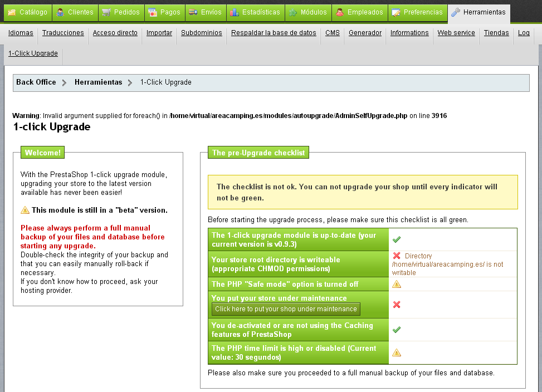This screenshot has width=542, height=392.
Task: Click the foreach() warning message line
Action: pyautogui.click(x=230, y=116)
